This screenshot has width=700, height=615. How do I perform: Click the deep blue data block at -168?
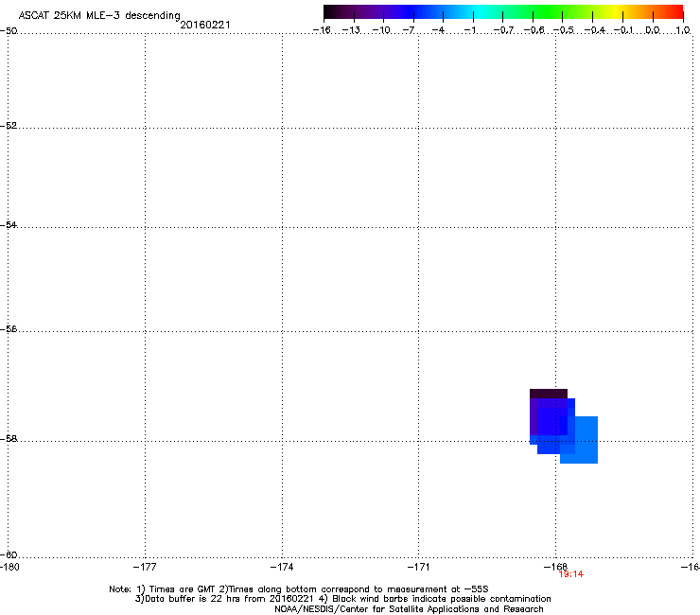(x=552, y=421)
